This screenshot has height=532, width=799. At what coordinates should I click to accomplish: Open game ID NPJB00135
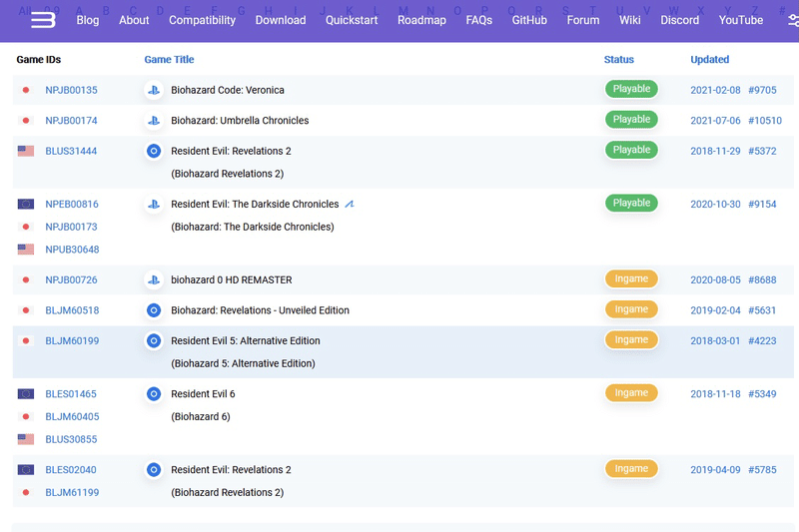pyautogui.click(x=71, y=90)
